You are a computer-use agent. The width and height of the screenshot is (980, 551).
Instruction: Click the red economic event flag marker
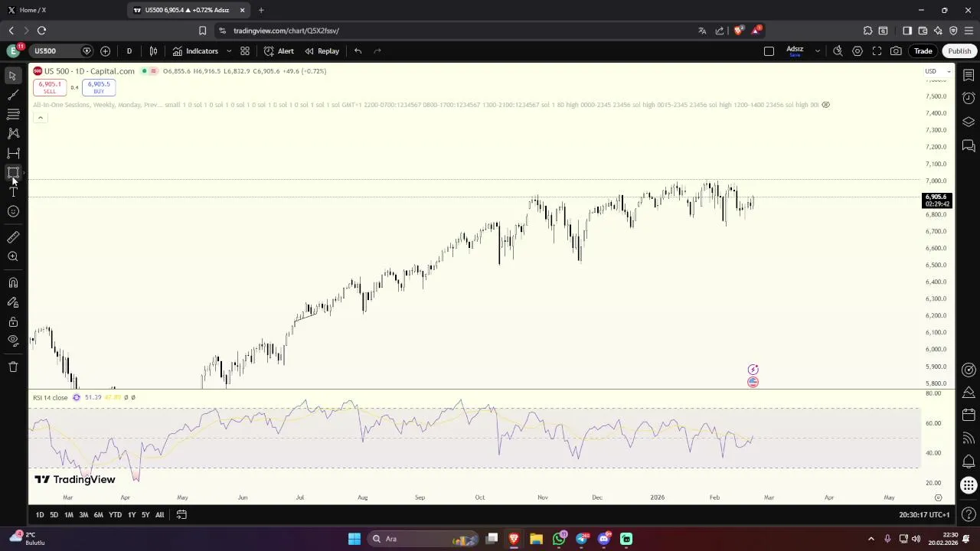click(x=753, y=382)
